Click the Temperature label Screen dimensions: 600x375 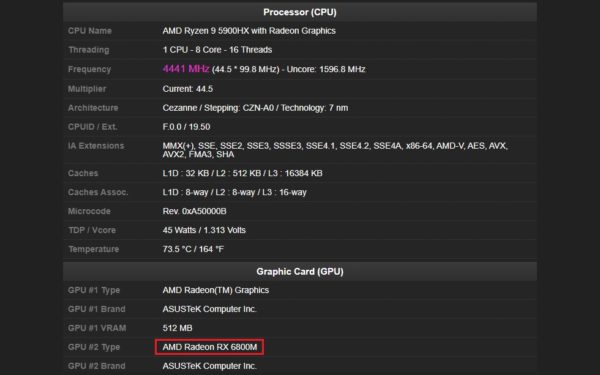[x=93, y=249]
